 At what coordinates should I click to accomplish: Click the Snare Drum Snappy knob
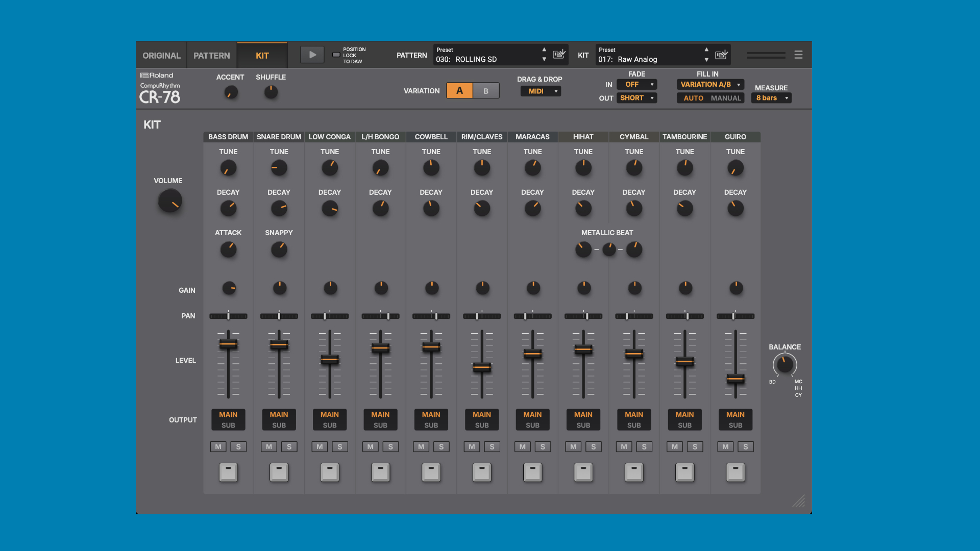(x=279, y=249)
